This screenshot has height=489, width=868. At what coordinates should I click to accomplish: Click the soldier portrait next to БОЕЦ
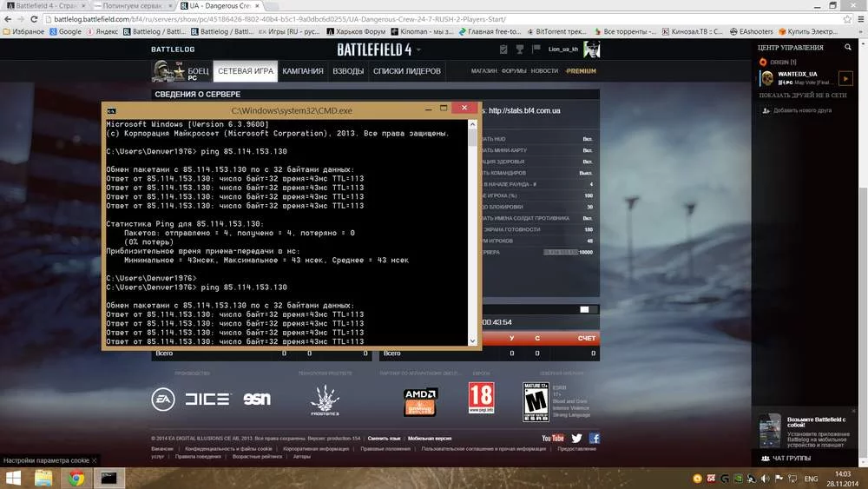(x=161, y=71)
